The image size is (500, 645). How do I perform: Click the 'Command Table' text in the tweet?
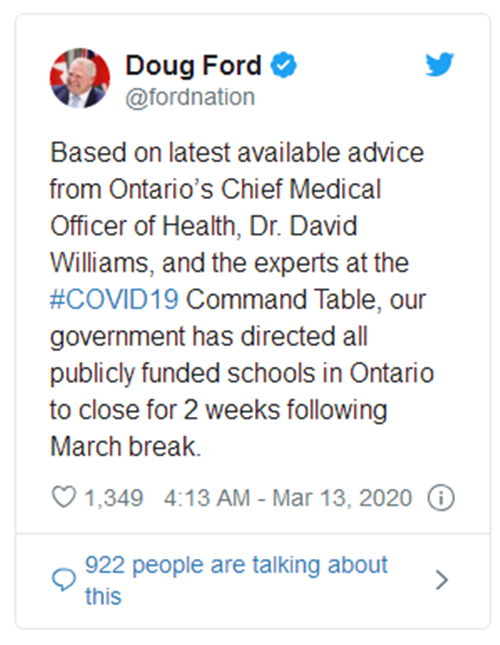tap(281, 299)
